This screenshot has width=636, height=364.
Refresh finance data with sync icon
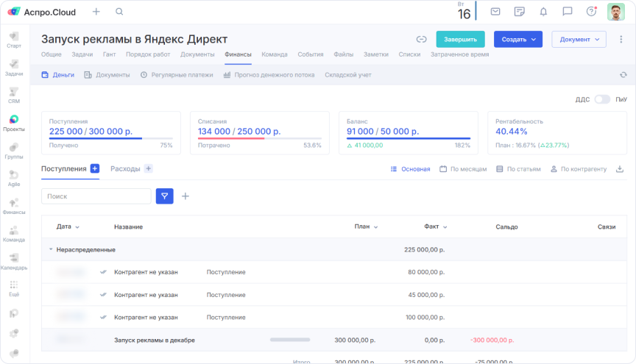(x=623, y=75)
